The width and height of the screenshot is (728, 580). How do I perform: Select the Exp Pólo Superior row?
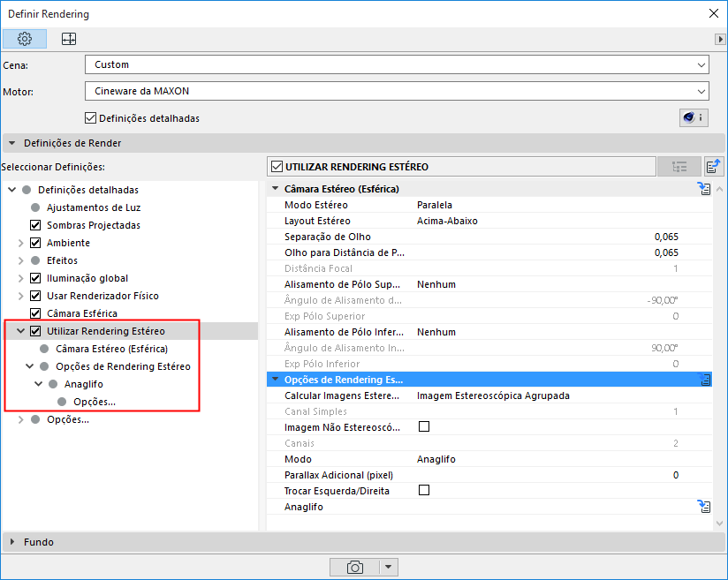489,316
